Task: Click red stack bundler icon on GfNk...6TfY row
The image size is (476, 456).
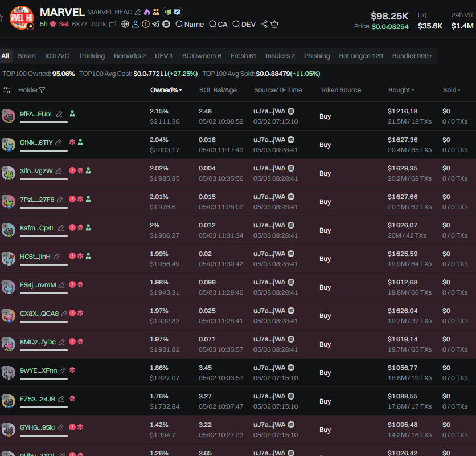Action: 72,142
